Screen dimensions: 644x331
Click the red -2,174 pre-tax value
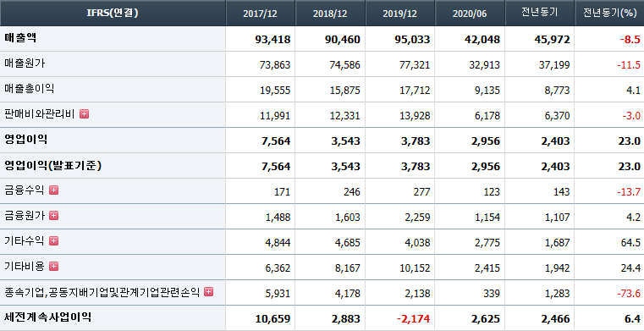pos(414,318)
